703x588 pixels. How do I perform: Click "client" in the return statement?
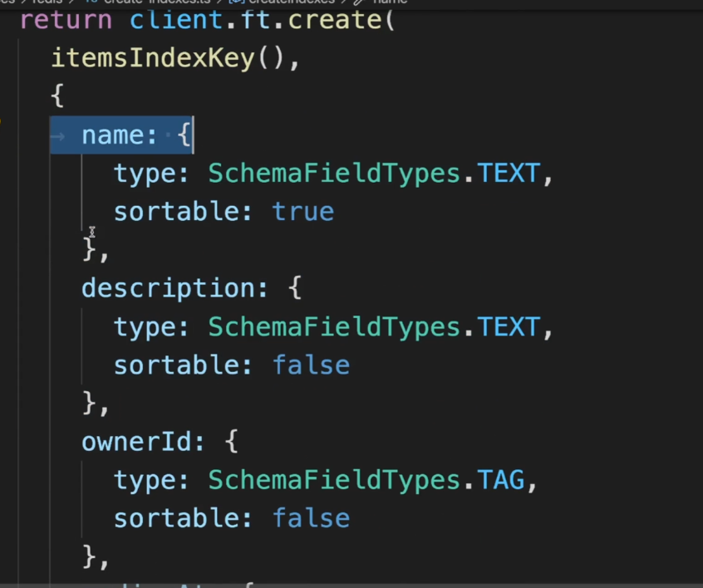[176, 20]
